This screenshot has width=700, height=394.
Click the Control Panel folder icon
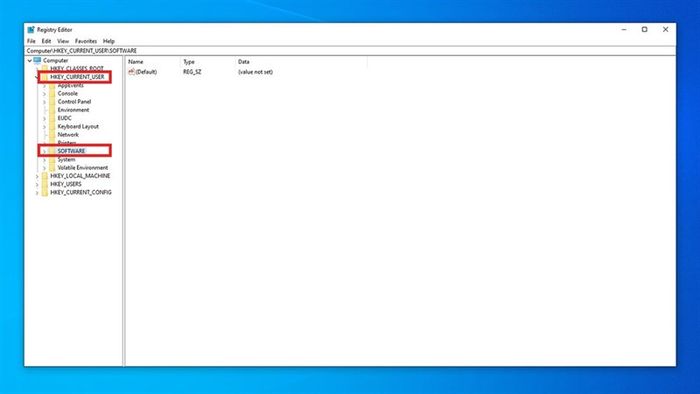(52, 102)
